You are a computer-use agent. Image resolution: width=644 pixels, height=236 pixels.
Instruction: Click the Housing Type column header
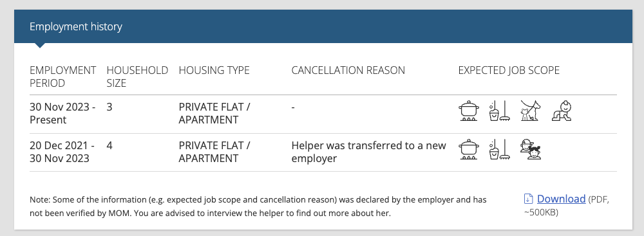(214, 70)
